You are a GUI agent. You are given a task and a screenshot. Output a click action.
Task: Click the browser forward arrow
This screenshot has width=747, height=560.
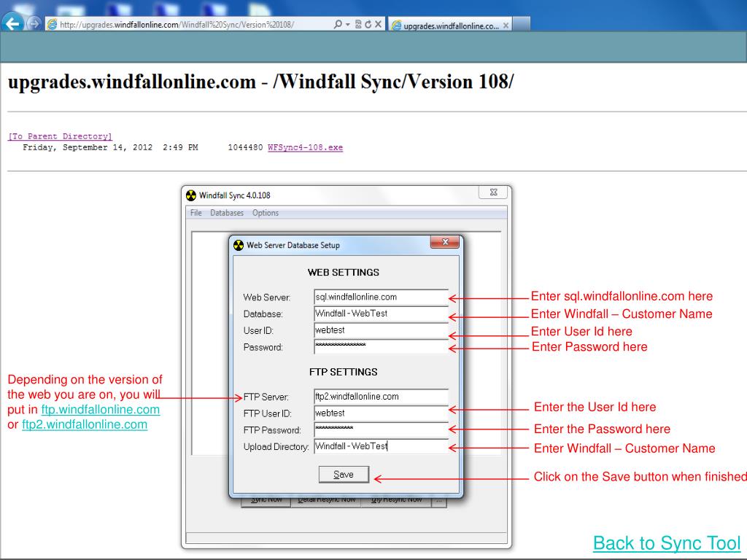click(x=34, y=23)
